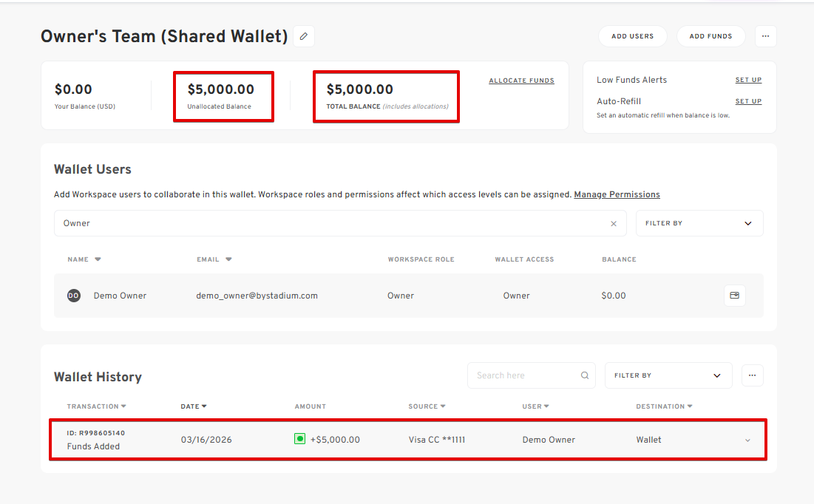This screenshot has width=814, height=504.
Task: Open the Manage Permissions link
Action: (x=617, y=194)
